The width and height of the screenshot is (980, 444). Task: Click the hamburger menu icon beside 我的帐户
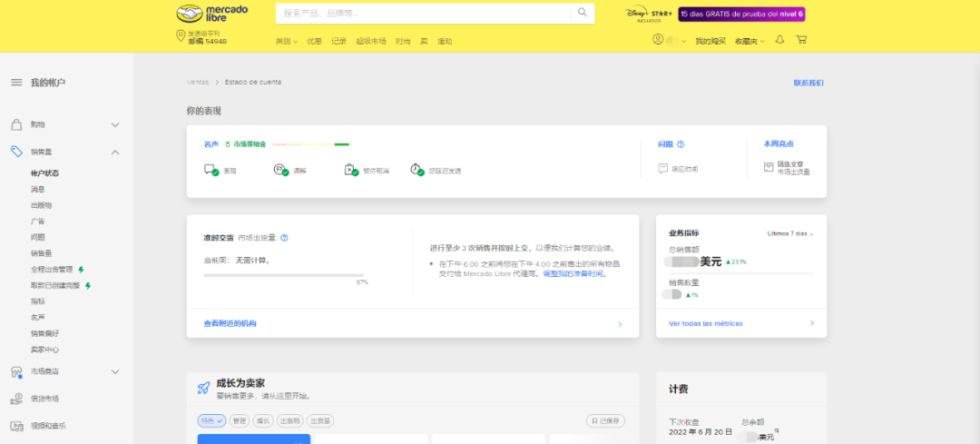16,83
